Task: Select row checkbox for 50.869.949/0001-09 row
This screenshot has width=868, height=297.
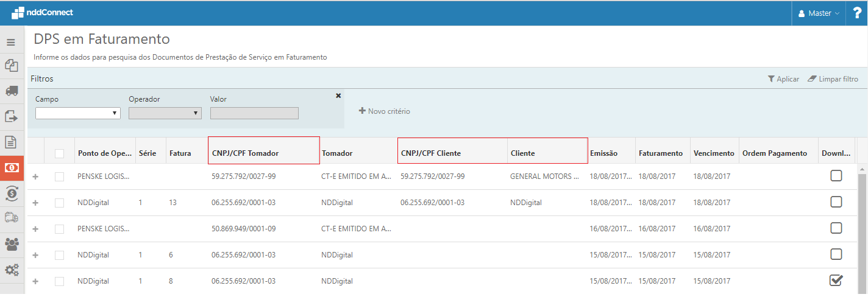Action: pyautogui.click(x=59, y=229)
